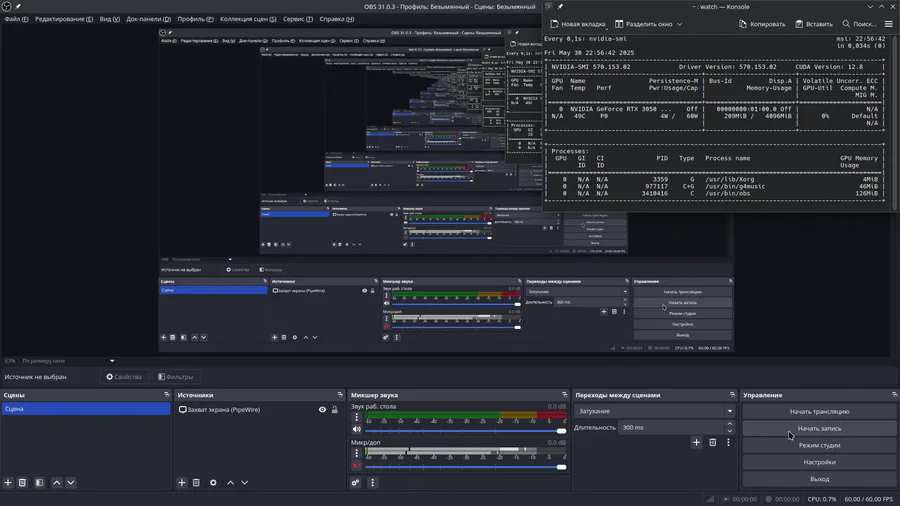This screenshot has height=506, width=900.
Task: Move scene down arrow in Сцены panel
Action: pyautogui.click(x=71, y=482)
